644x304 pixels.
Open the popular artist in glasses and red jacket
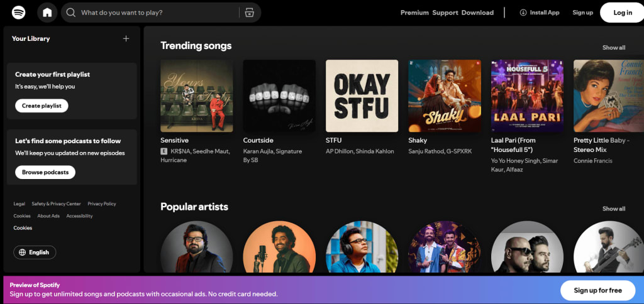point(197,247)
